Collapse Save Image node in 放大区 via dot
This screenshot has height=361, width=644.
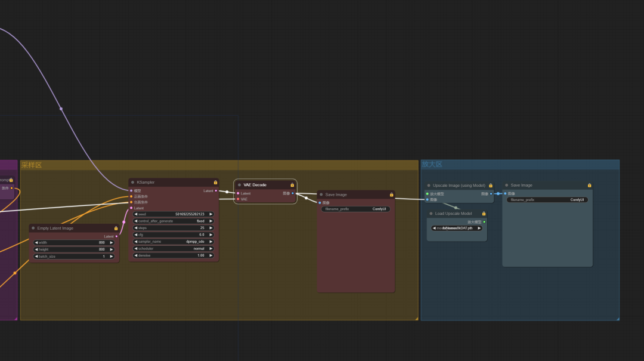click(x=506, y=186)
